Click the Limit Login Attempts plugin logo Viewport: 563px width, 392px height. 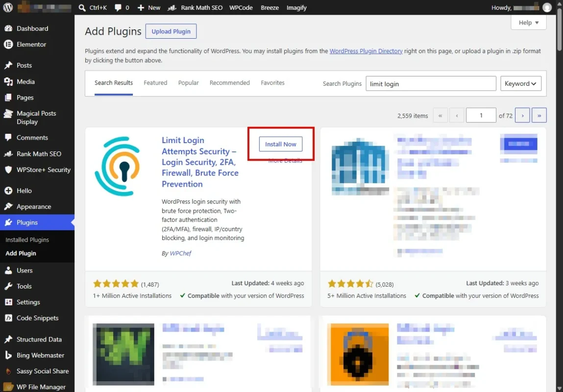coord(118,166)
